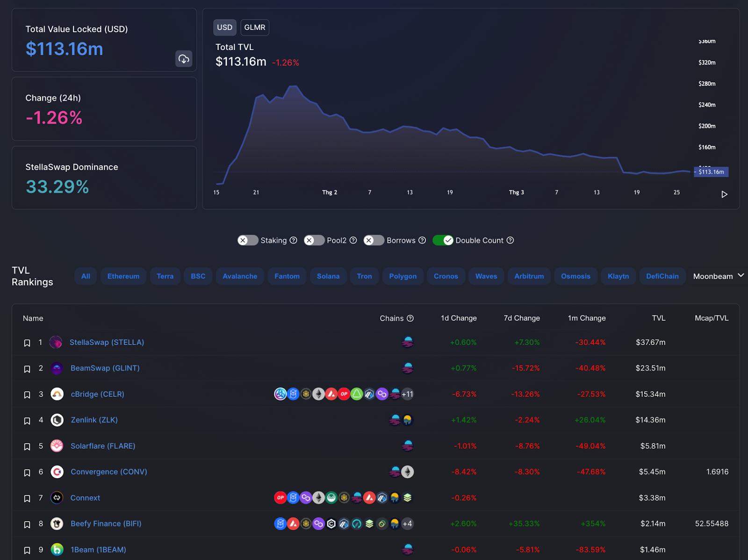The height and width of the screenshot is (560, 748).
Task: Download TVL data via cloud icon
Action: click(184, 59)
